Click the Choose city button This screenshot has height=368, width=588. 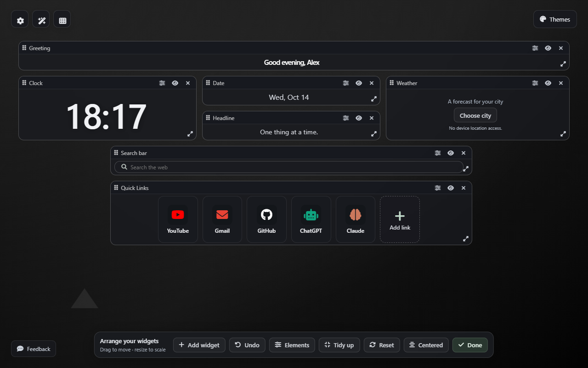475,115
